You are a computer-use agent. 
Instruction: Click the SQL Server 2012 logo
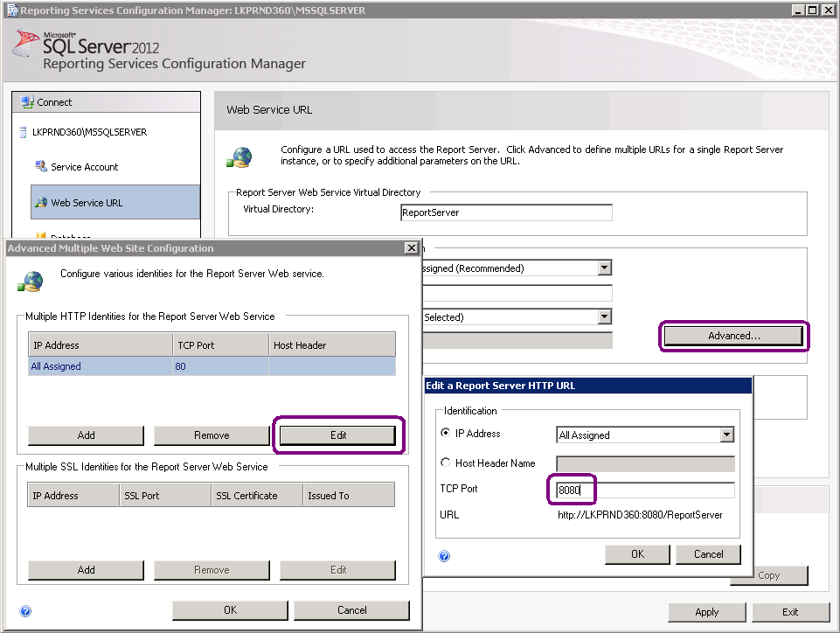[x=86, y=45]
